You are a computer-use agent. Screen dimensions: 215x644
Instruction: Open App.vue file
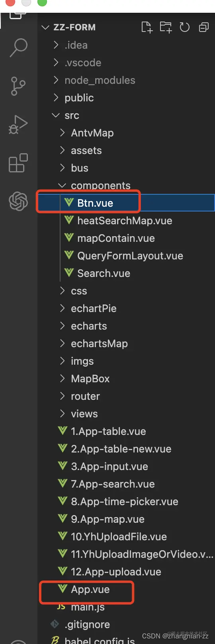pyautogui.click(x=90, y=589)
